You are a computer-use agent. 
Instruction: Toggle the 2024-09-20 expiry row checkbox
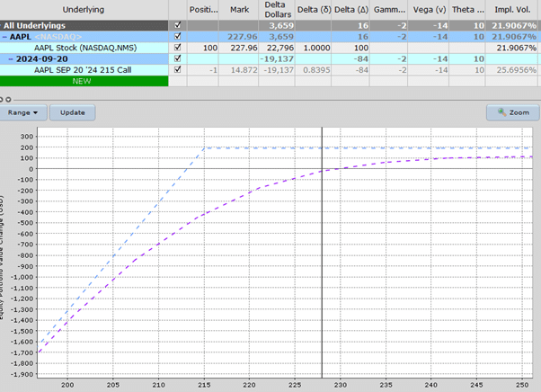pos(176,58)
